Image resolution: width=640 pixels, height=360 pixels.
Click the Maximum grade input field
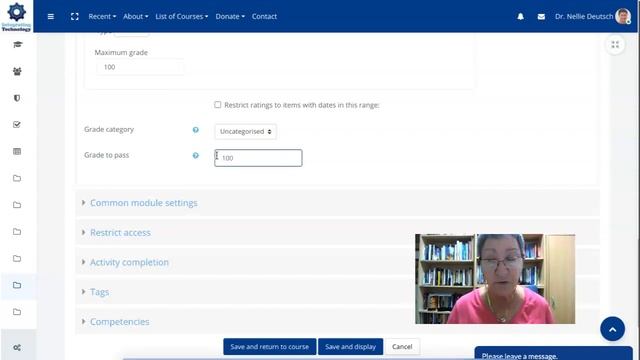pos(140,67)
